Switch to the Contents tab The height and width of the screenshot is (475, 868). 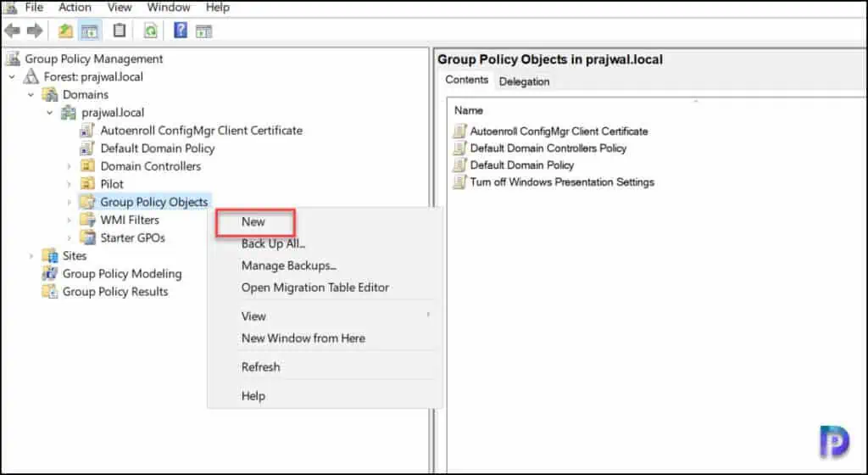click(467, 80)
